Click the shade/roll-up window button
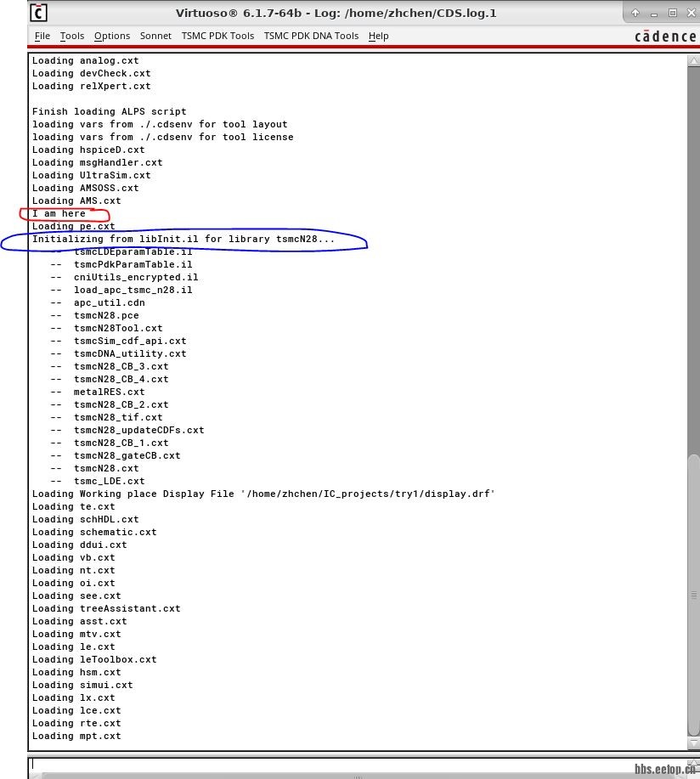 (635, 13)
